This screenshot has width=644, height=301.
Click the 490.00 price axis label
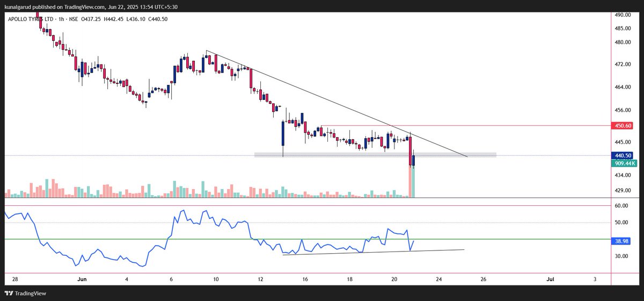click(x=623, y=15)
